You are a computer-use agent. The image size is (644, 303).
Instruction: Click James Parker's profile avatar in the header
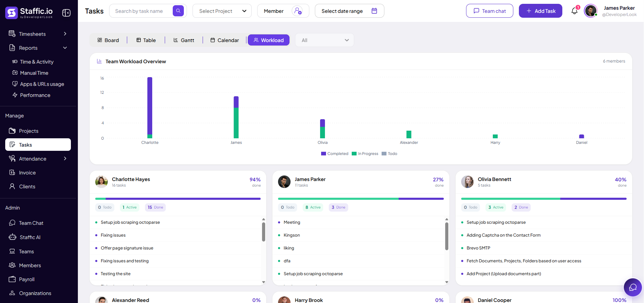coord(590,11)
